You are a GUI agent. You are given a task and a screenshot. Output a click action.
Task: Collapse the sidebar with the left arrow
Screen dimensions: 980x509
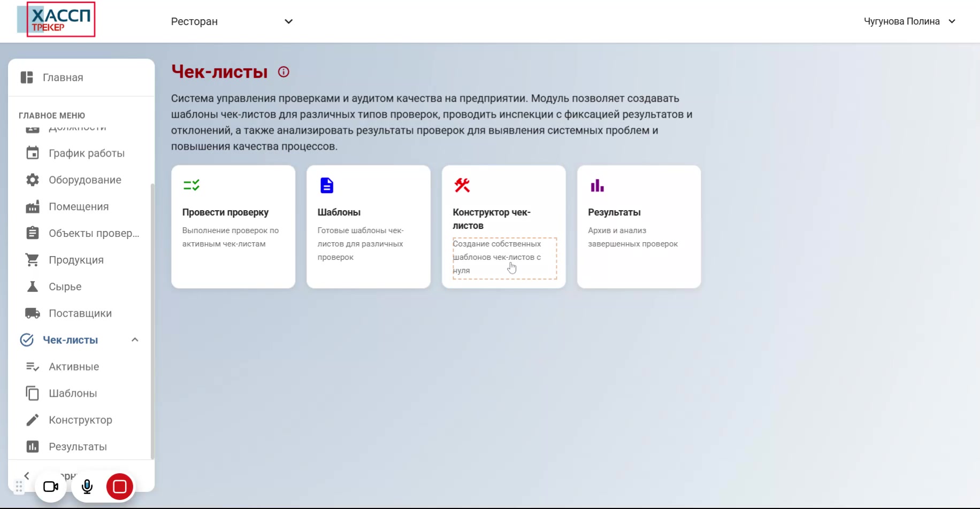(x=27, y=475)
